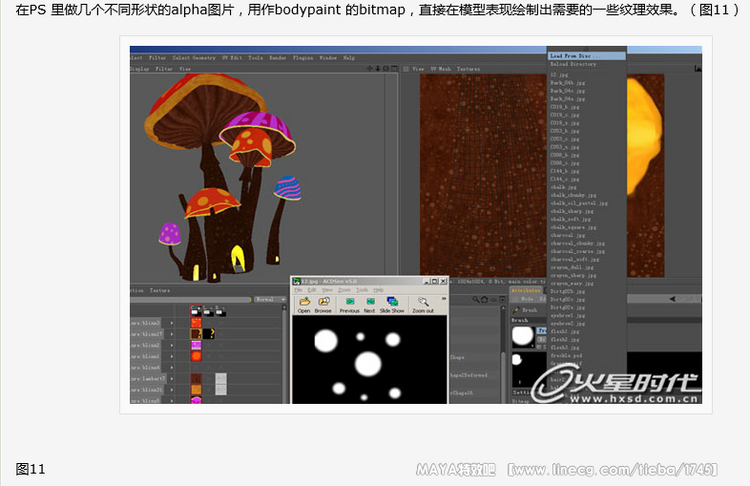Image resolution: width=750 pixels, height=486 pixels.
Task: Click the toggle-view icon above 3D viewport
Action: click(x=394, y=68)
